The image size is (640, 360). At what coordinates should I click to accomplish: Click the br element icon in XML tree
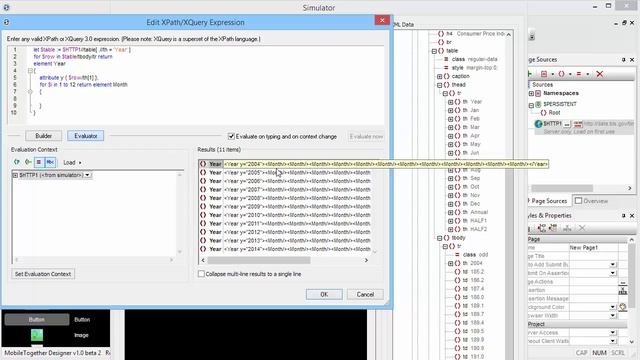(441, 42)
